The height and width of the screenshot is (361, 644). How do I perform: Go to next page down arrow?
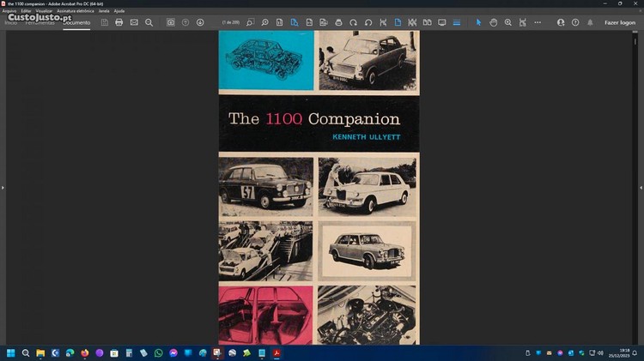coord(200,22)
